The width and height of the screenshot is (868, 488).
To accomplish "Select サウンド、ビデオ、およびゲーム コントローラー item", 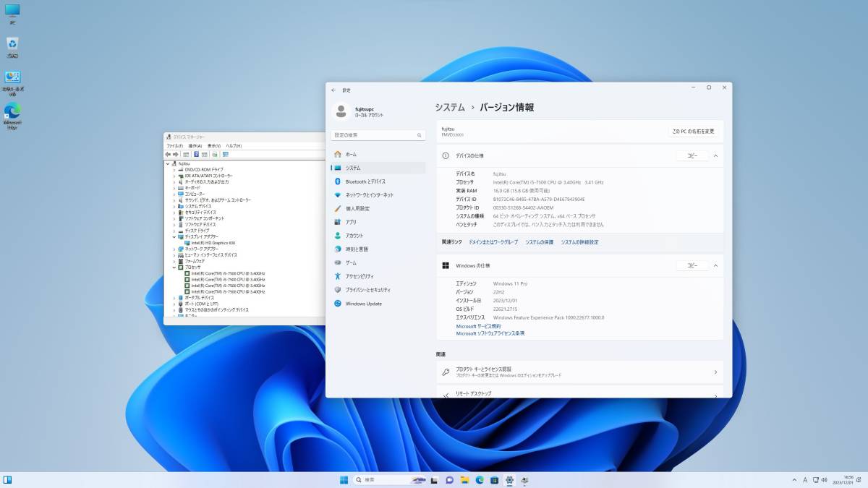I will pyautogui.click(x=218, y=200).
